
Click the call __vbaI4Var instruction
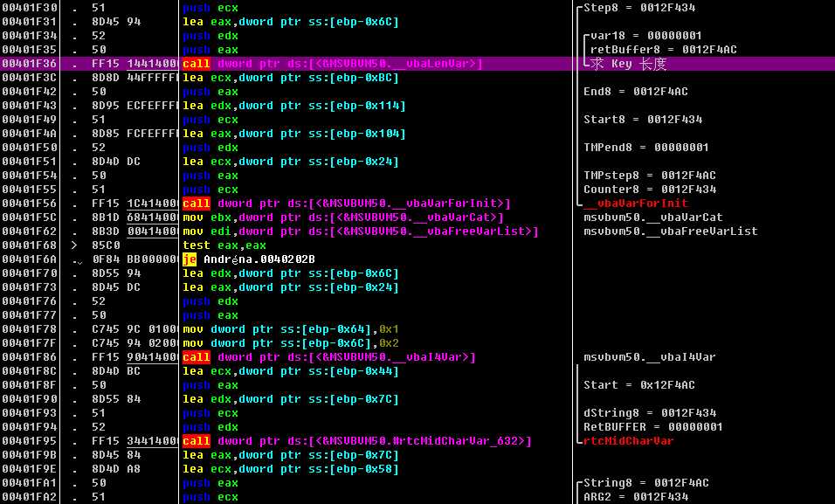click(328, 357)
